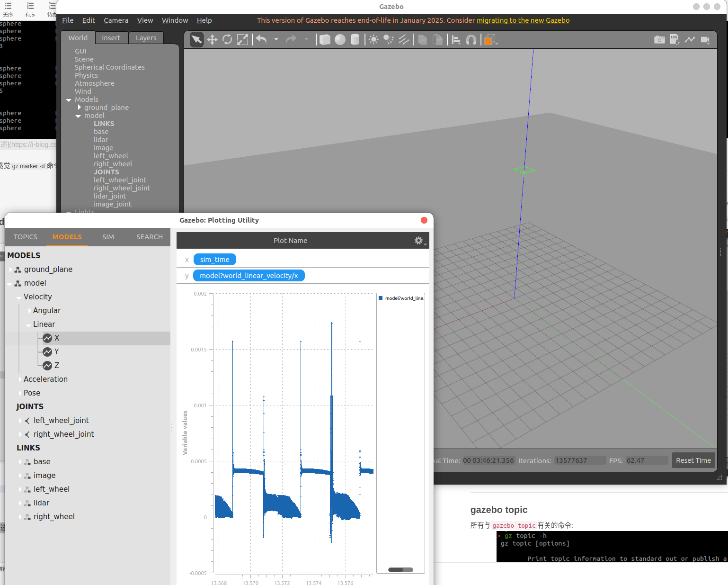Insert a box shape
Screen dimensions: 728x585
325,40
